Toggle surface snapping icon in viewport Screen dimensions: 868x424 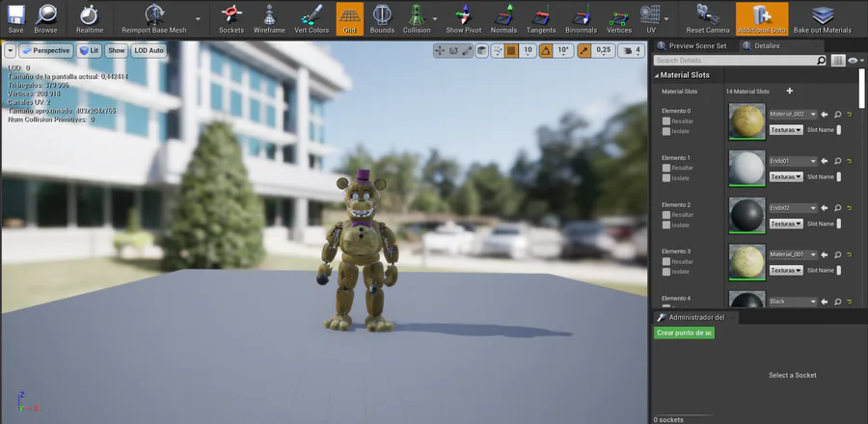pyautogui.click(x=498, y=51)
